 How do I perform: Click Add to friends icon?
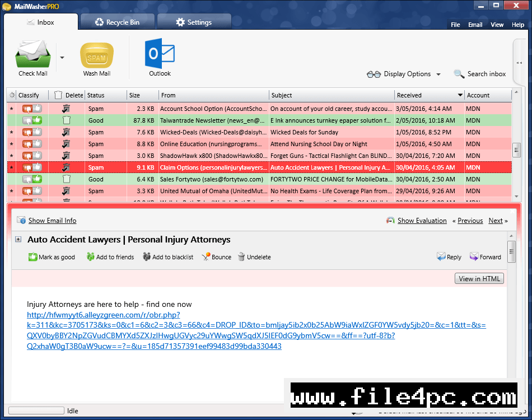(91, 257)
